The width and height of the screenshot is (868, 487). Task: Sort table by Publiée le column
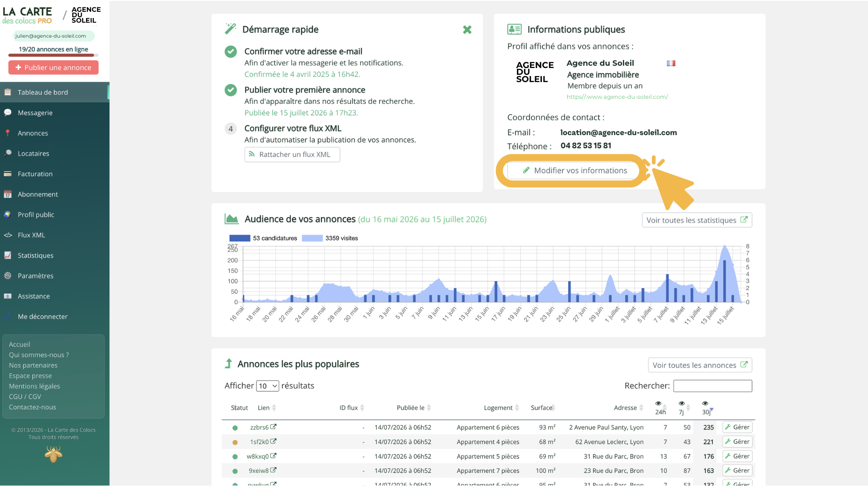414,408
